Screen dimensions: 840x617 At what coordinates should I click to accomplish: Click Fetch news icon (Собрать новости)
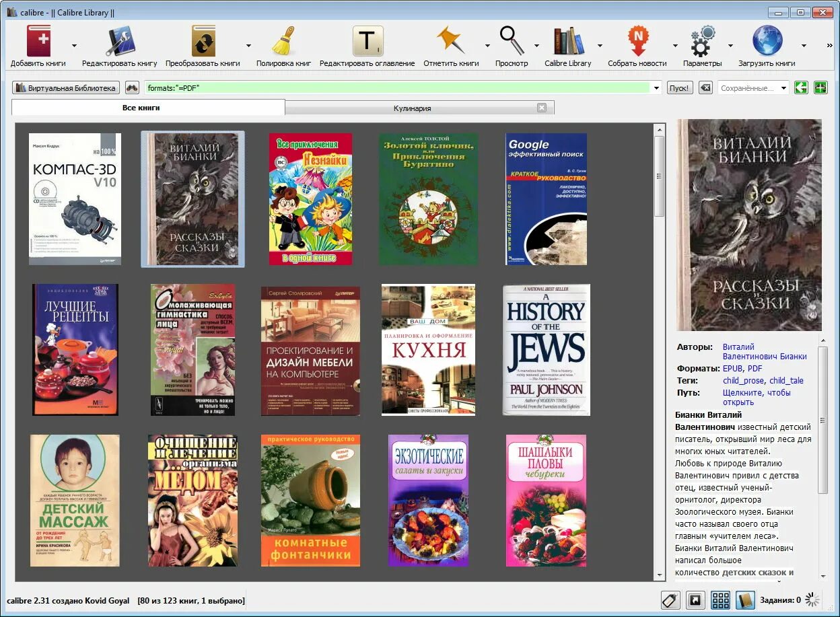(x=637, y=42)
